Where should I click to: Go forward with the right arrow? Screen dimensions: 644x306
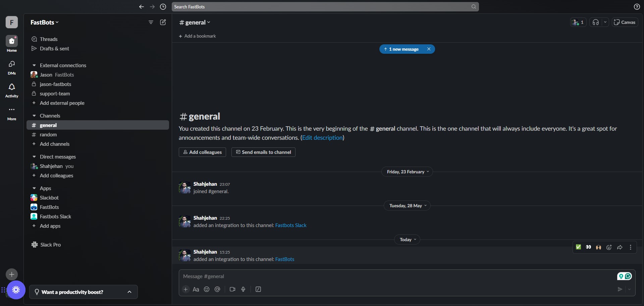152,7
